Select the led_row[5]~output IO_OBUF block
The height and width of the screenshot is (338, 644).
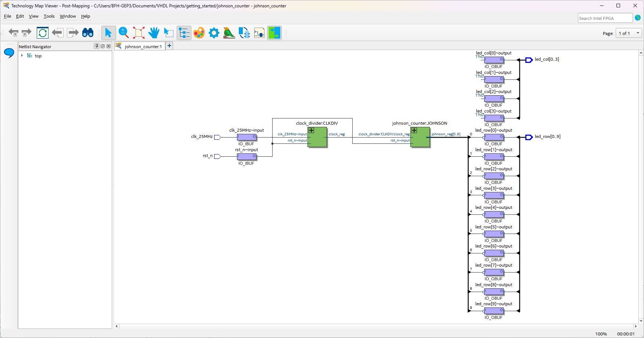[494, 234]
